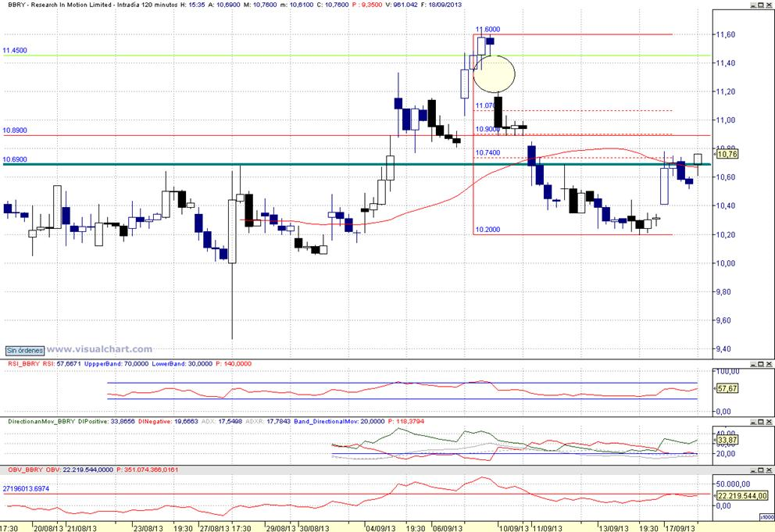
Task: Click the 10.7400 retracement label
Action: pos(487,153)
